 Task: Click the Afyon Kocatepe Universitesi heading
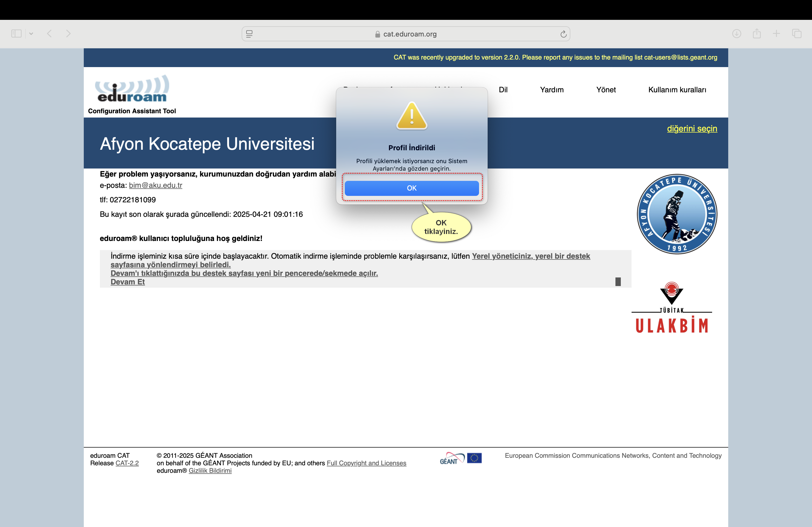tap(207, 144)
